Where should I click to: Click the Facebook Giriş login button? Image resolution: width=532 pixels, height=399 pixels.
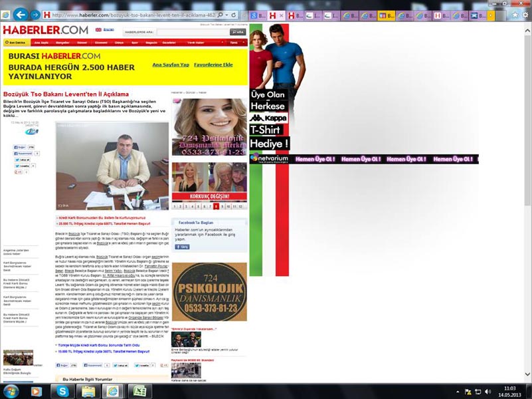click(182, 247)
